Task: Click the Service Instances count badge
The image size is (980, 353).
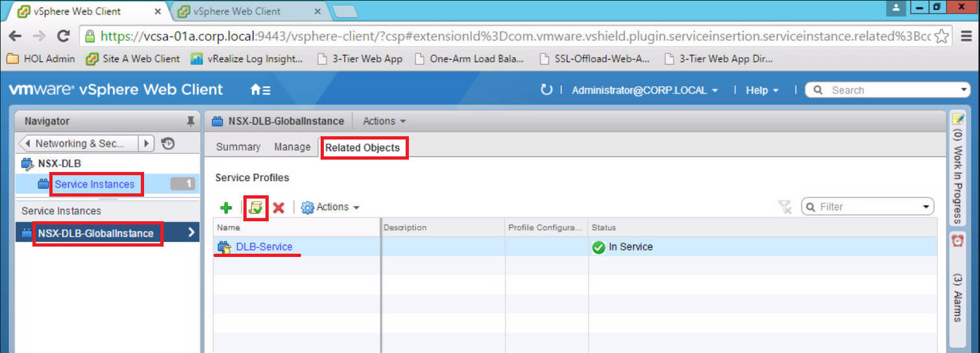Action: [x=182, y=184]
